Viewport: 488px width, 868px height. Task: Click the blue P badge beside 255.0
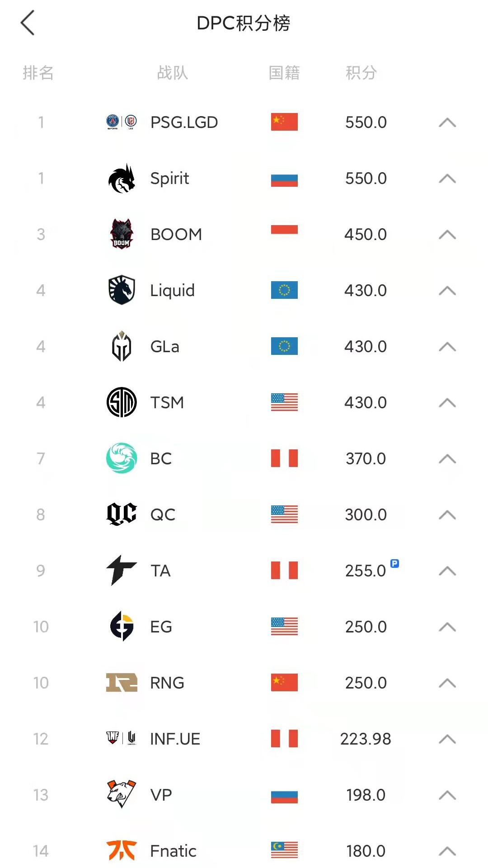click(x=394, y=563)
